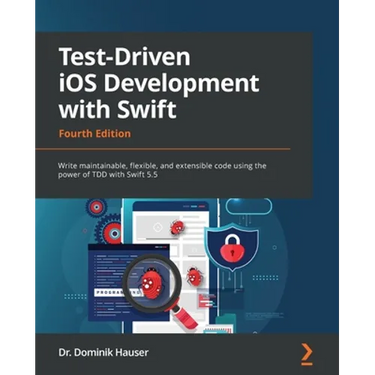375x375 pixels.
Task: Click the cover illustration artwork
Action: click(187, 266)
